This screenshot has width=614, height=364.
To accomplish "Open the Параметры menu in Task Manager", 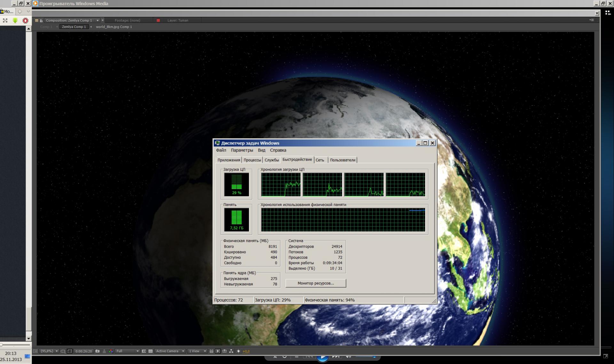I will (242, 150).
